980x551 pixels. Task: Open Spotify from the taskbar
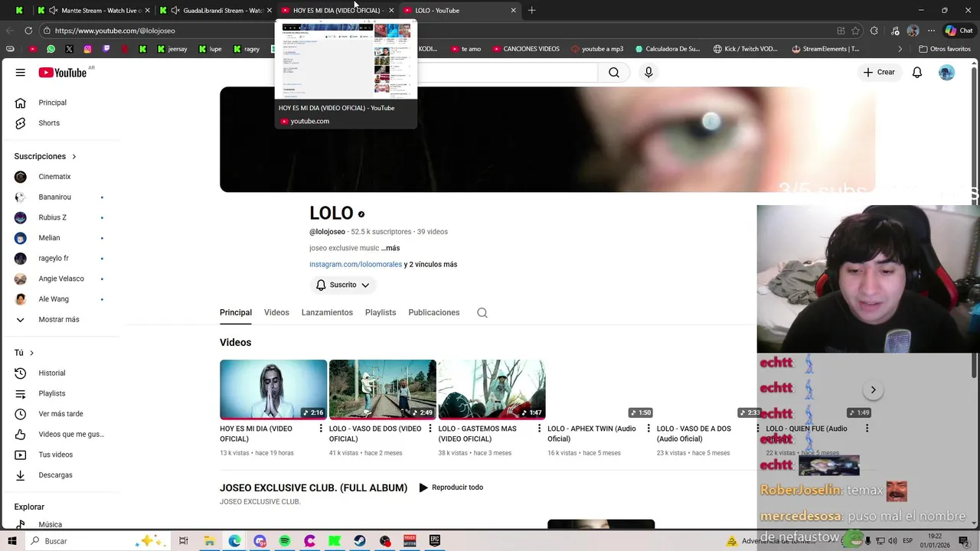point(285,541)
